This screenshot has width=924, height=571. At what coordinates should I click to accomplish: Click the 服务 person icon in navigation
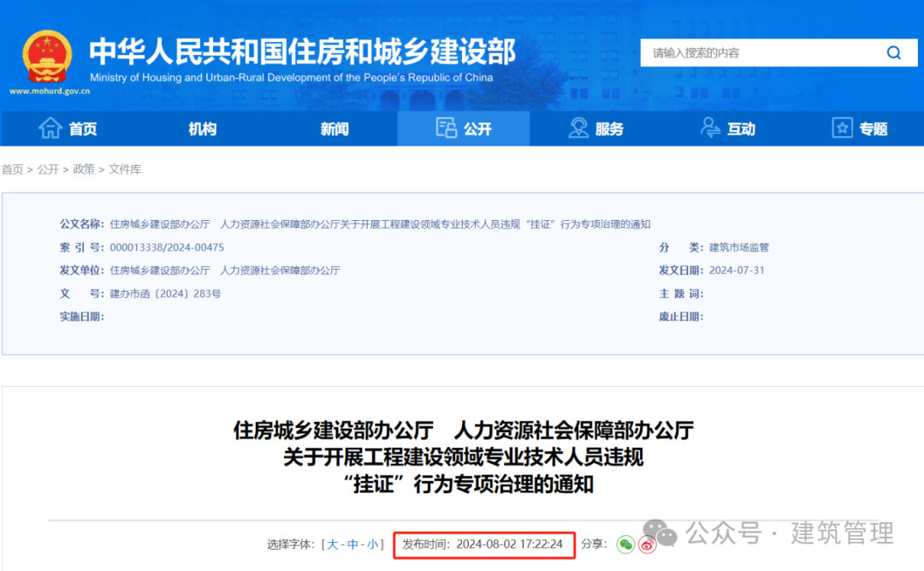click(x=577, y=128)
